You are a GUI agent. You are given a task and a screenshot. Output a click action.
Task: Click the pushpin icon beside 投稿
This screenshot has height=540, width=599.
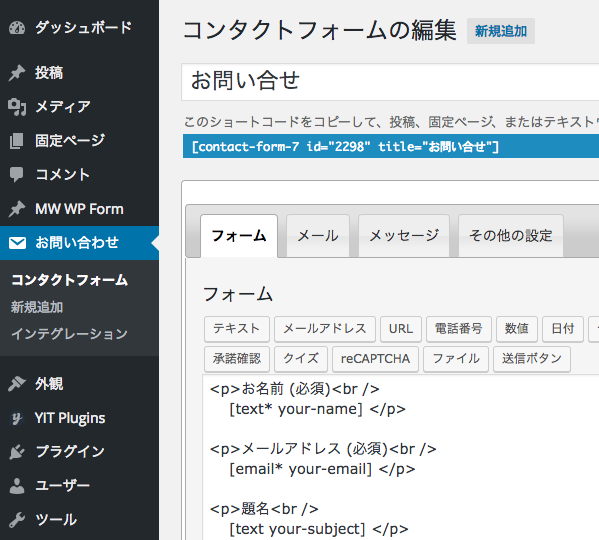17,73
